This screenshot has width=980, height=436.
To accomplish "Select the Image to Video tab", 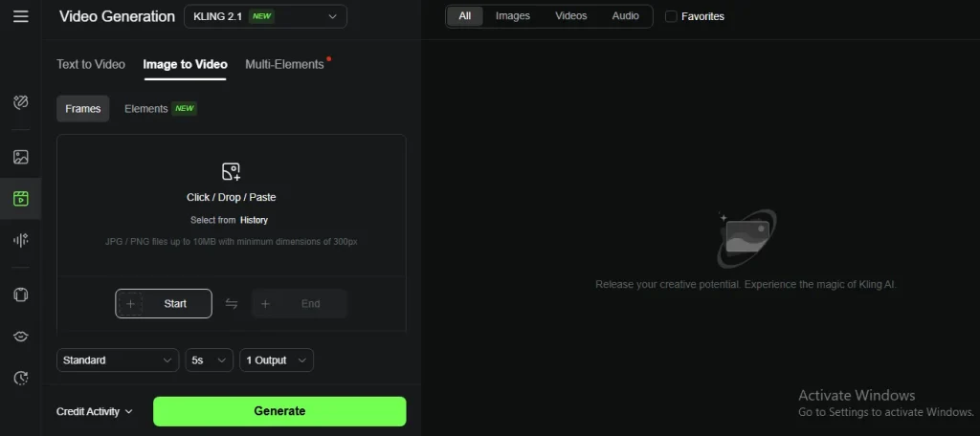I will click(x=185, y=64).
